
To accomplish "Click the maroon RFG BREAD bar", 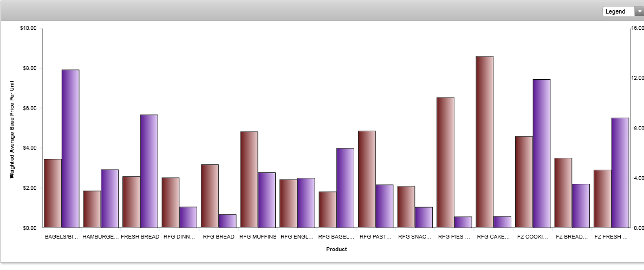I will click(x=210, y=196).
